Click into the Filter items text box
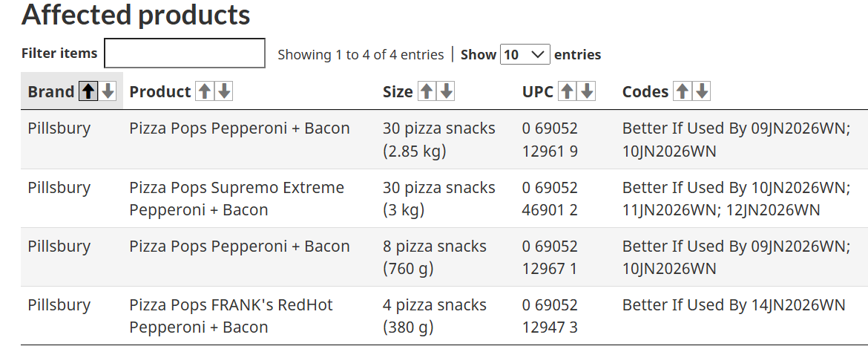The height and width of the screenshot is (349, 868). click(x=185, y=53)
